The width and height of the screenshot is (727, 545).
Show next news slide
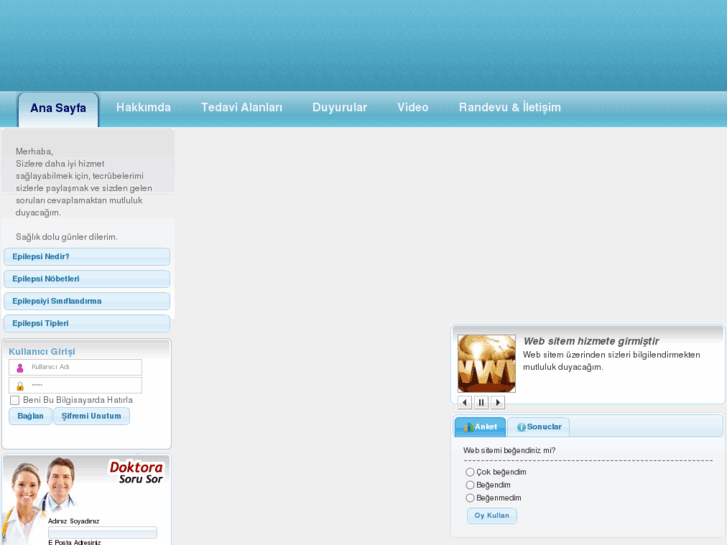[x=497, y=403]
